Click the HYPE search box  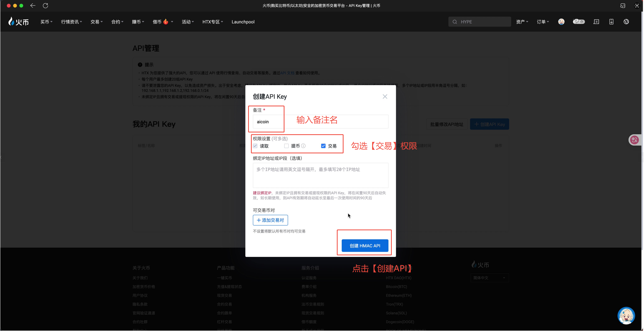pos(479,22)
